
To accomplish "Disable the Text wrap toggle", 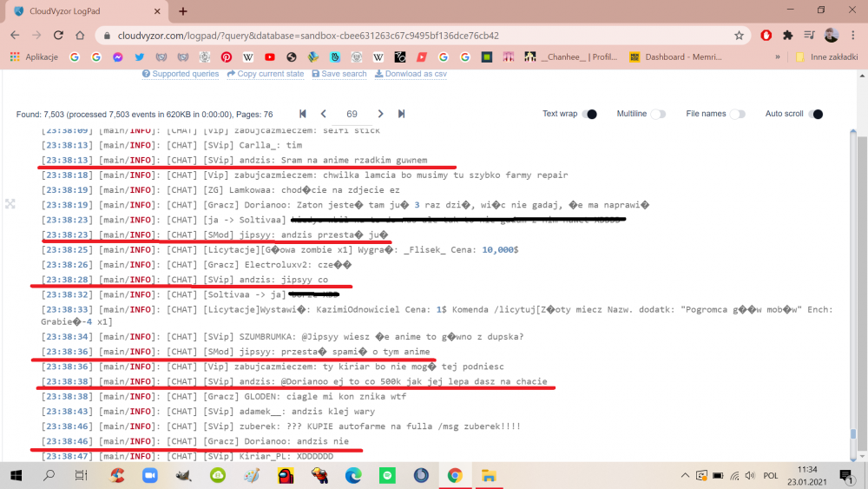I will 589,114.
